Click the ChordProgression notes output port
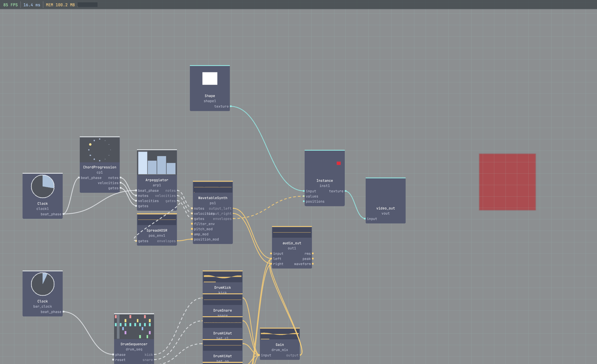Viewport: 597px width, 364px height. point(120,178)
